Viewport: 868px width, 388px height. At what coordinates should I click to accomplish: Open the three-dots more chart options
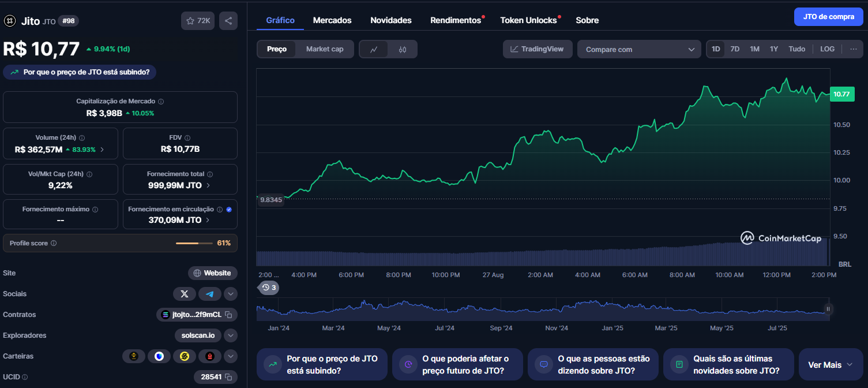[x=853, y=49]
